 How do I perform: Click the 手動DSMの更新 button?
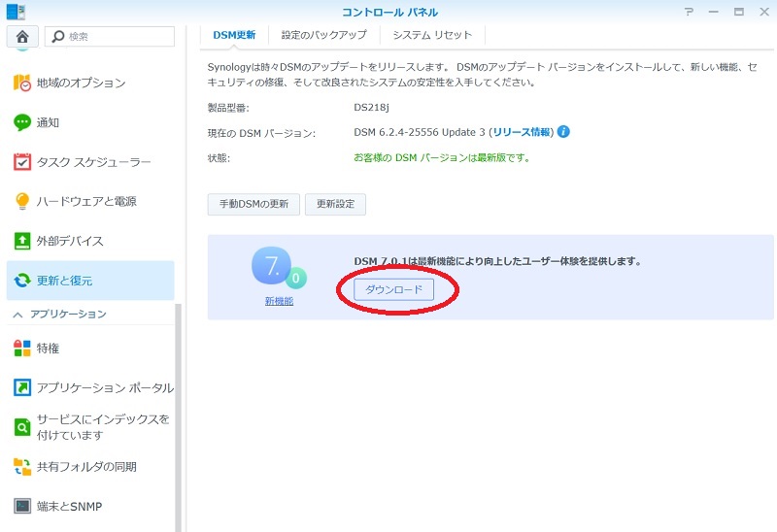coord(253,204)
